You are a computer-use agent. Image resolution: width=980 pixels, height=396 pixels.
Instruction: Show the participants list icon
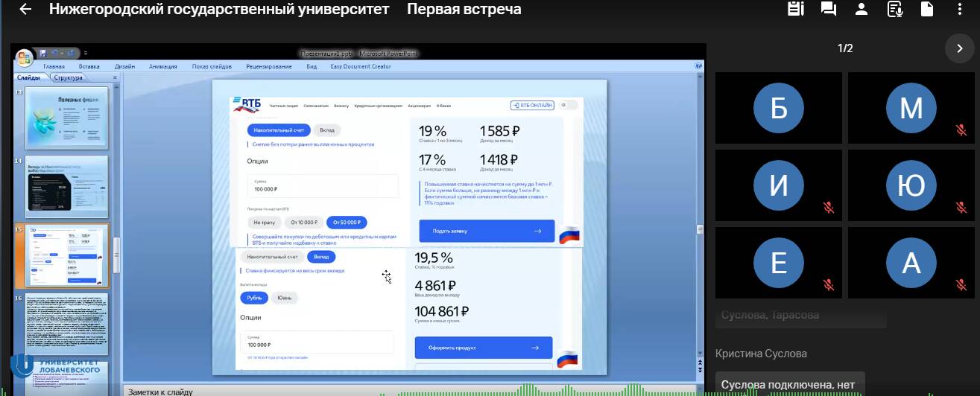862,9
